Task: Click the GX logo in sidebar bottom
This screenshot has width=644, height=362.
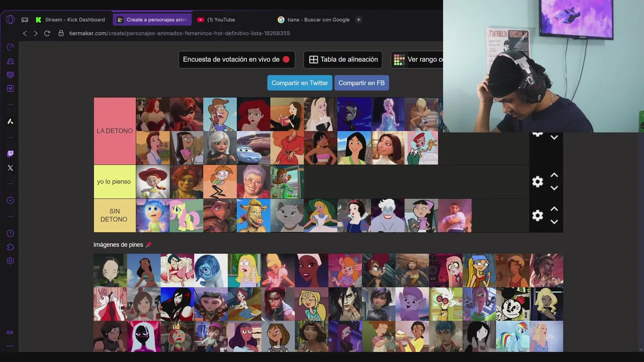Action: 10,332
